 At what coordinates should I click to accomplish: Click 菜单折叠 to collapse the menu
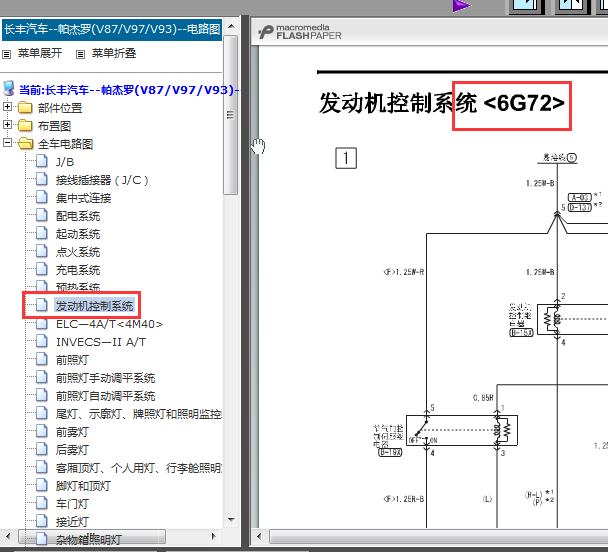point(114,53)
